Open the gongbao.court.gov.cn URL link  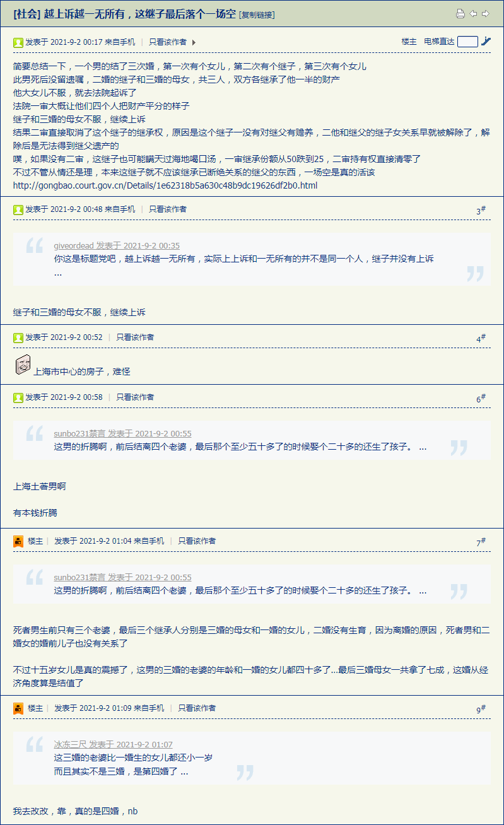click(x=165, y=185)
